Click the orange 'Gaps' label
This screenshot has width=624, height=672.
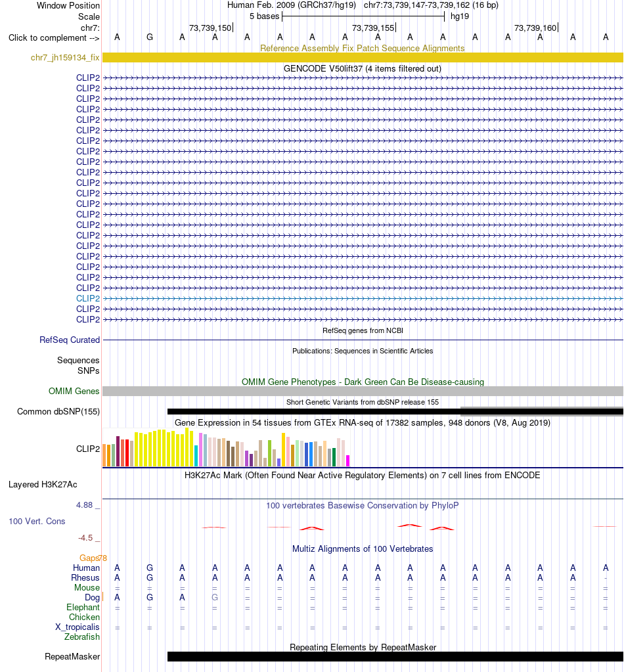click(89, 558)
